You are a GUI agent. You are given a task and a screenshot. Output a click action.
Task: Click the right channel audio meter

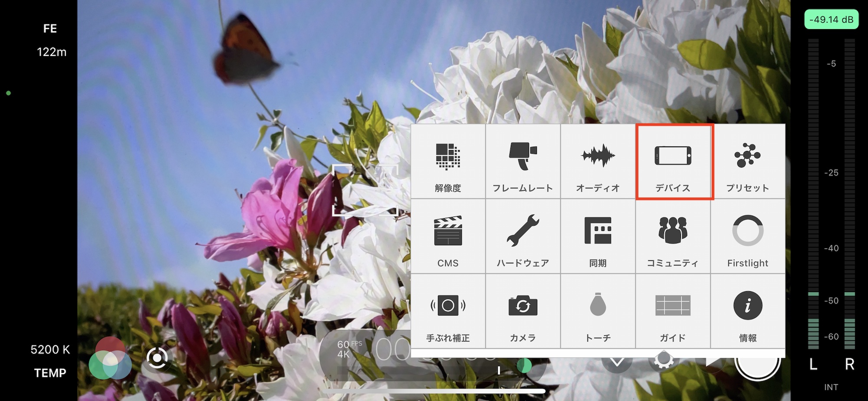click(850, 194)
